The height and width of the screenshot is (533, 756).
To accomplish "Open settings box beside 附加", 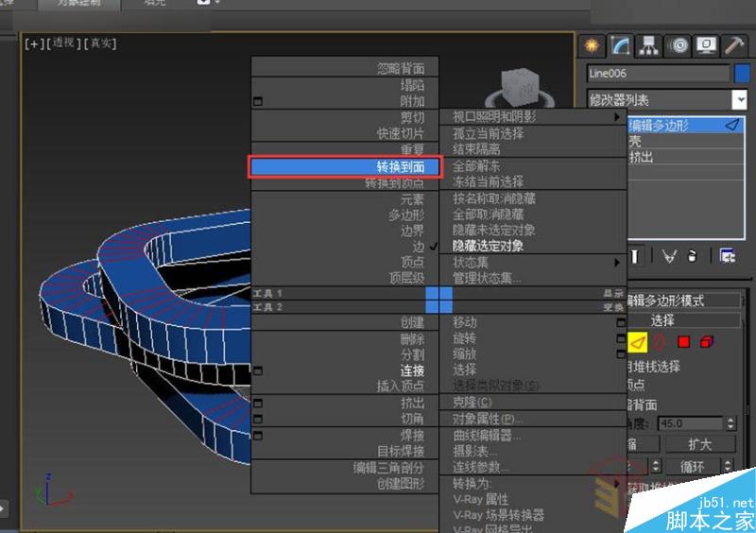I will pos(258,101).
